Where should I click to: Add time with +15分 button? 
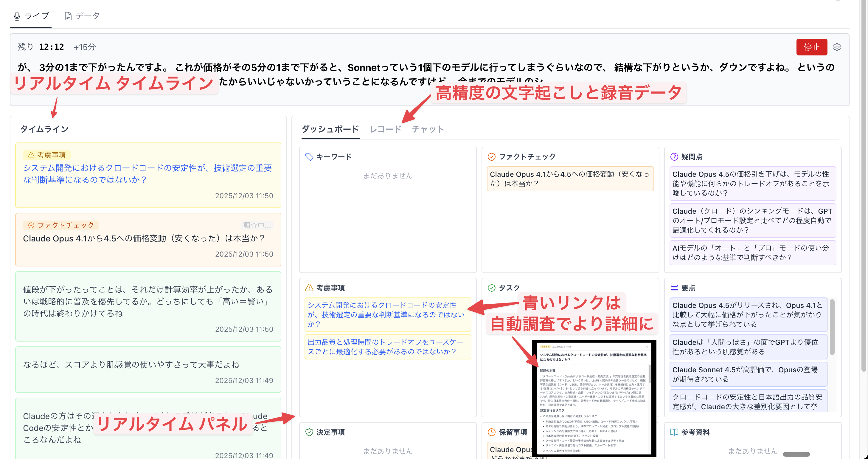pos(85,47)
